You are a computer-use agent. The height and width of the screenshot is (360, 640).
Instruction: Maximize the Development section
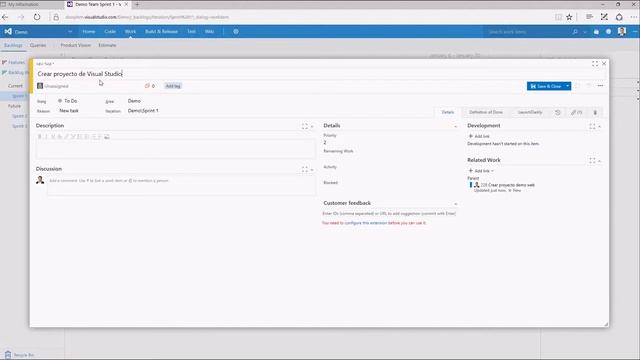click(592, 127)
